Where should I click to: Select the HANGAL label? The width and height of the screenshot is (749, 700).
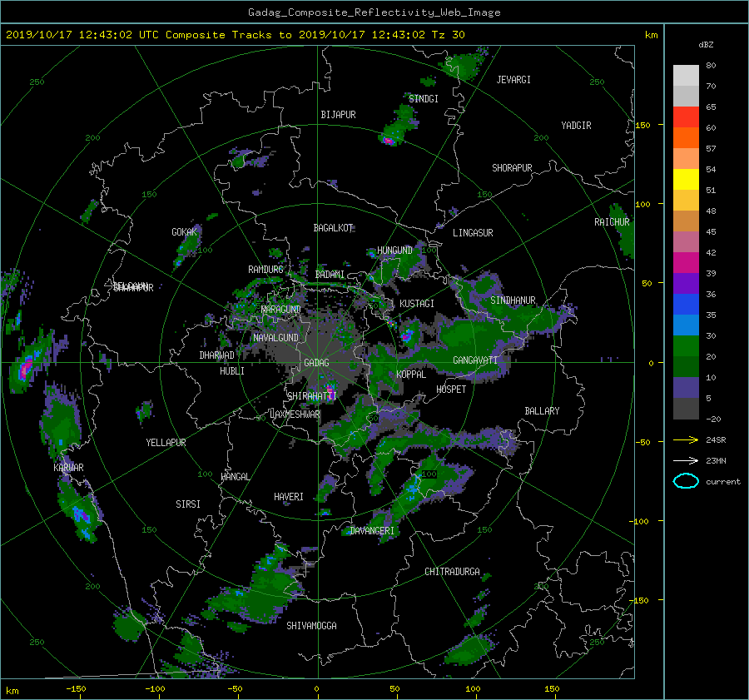pyautogui.click(x=235, y=477)
